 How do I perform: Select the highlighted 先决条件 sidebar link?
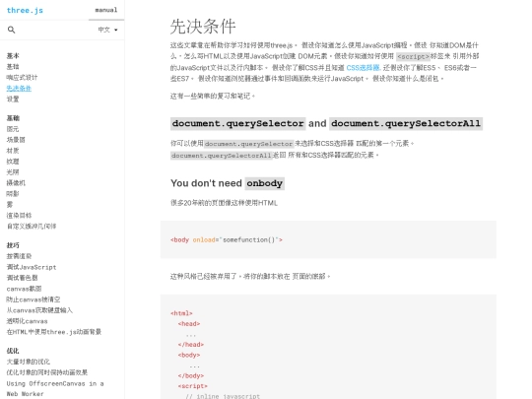(19, 89)
